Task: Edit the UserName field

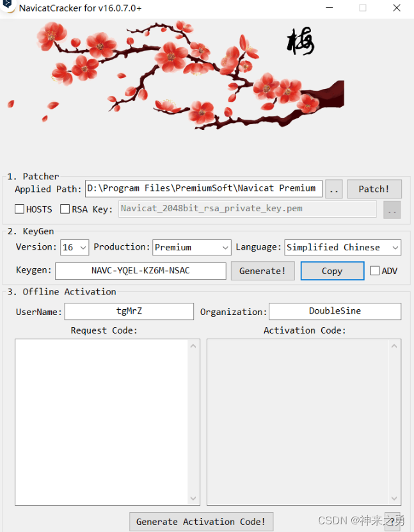Action: coord(129,311)
